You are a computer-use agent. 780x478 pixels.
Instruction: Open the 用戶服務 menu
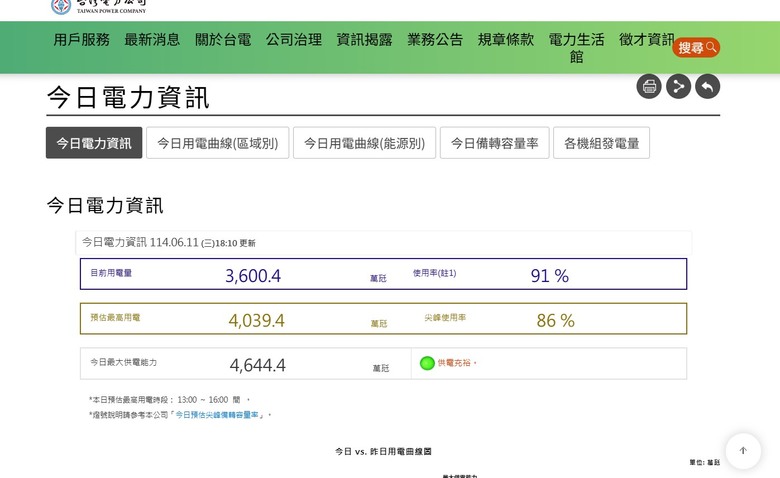82,40
